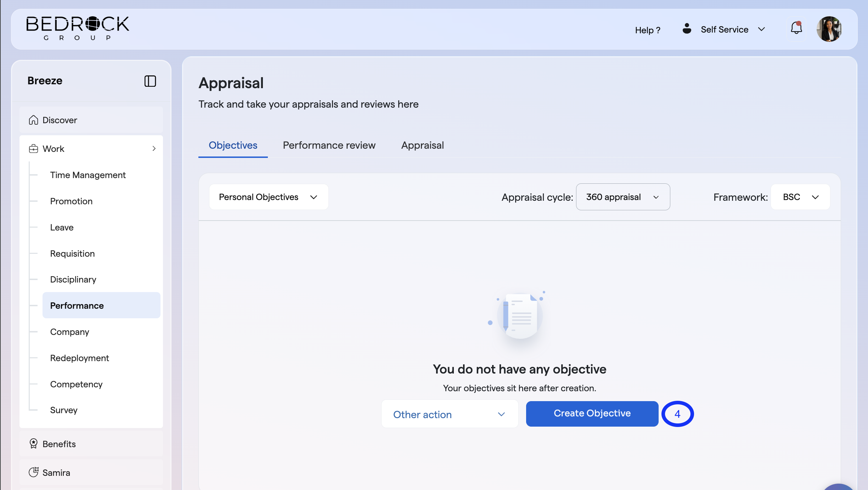Collapse the Breeze sidebar panel icon
Screen dimensions: 868x490
click(x=150, y=81)
